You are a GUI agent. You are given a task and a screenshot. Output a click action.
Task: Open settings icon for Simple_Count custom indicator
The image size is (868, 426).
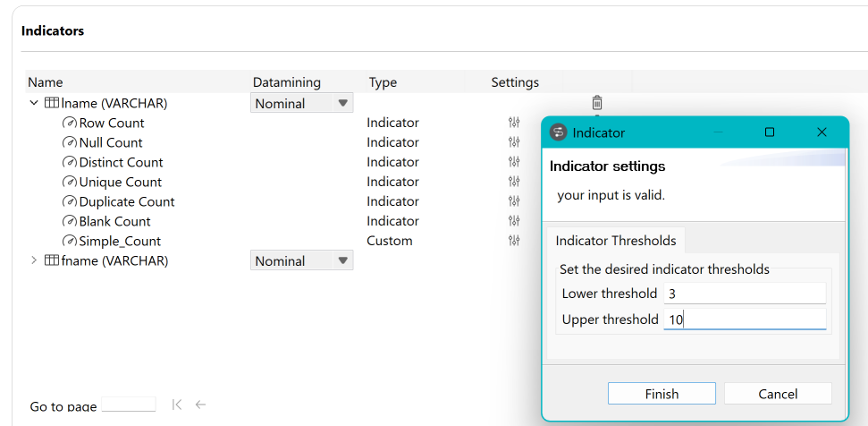point(514,241)
